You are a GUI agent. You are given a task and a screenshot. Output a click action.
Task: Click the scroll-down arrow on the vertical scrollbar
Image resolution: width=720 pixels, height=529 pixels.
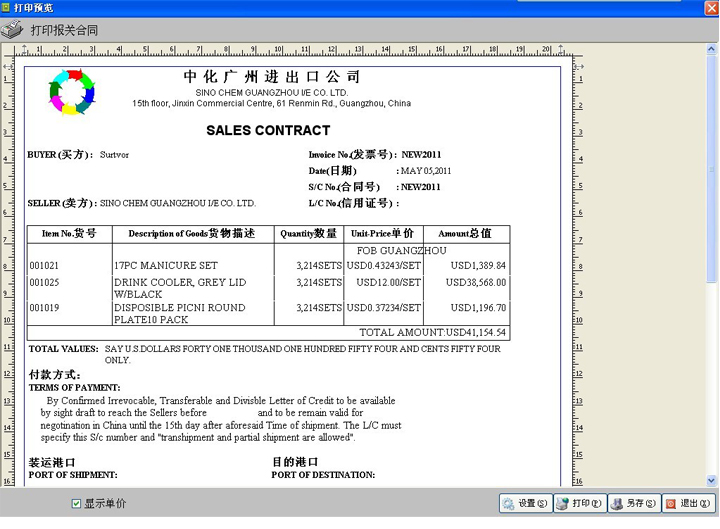[x=711, y=480]
